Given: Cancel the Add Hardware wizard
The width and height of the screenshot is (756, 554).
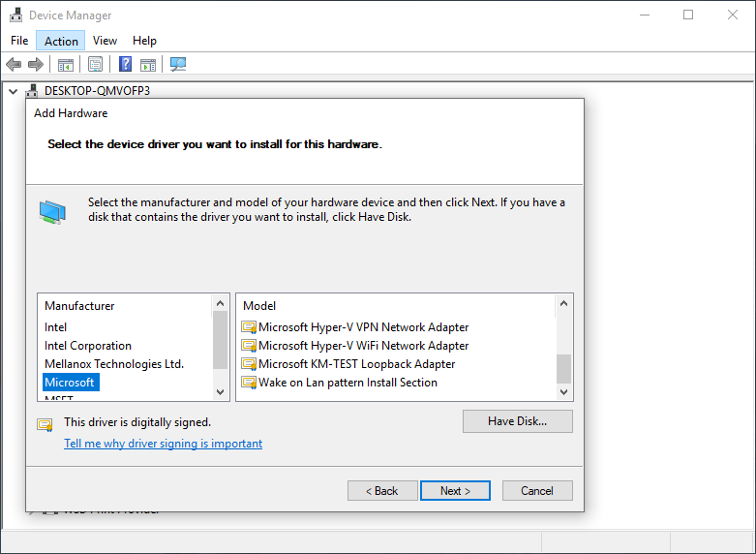Looking at the screenshot, I should [x=537, y=491].
